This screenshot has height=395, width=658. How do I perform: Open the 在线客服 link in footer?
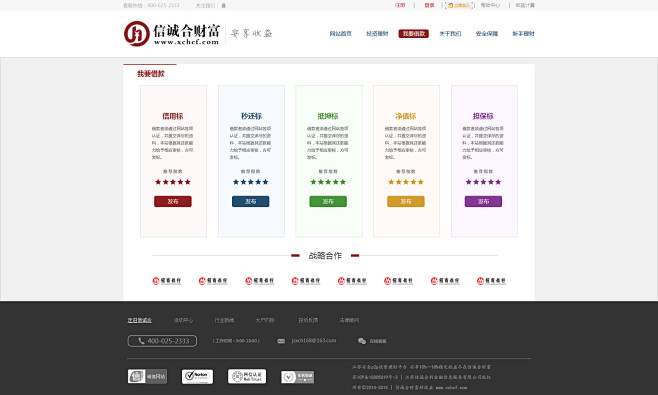pos(378,341)
